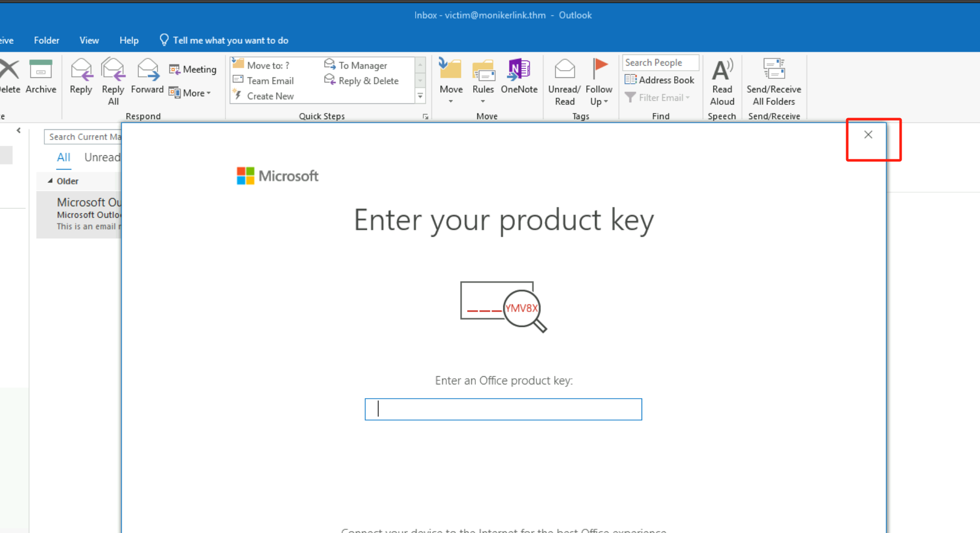This screenshot has width=980, height=533.
Task: Click the Archive icon in the ribbon
Action: [x=41, y=76]
